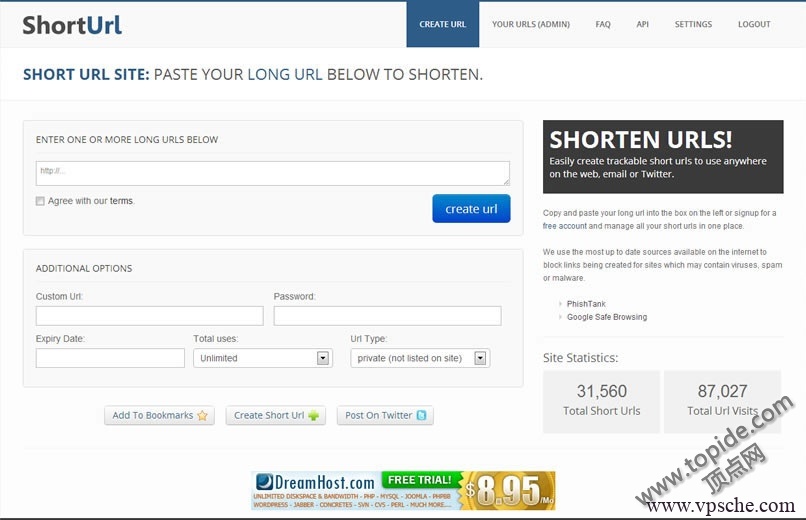Click the Password input field

click(x=388, y=315)
